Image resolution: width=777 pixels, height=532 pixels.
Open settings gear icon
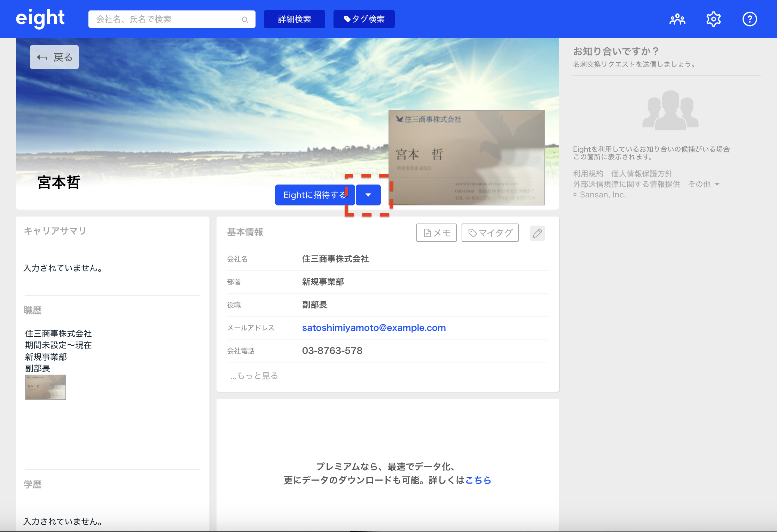713,19
